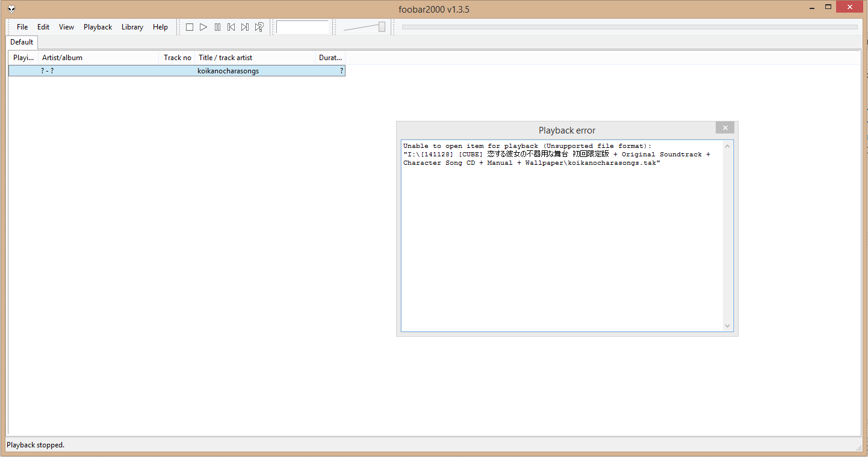Click the Random playback button
Screen dimensions: 868x457
point(259,27)
